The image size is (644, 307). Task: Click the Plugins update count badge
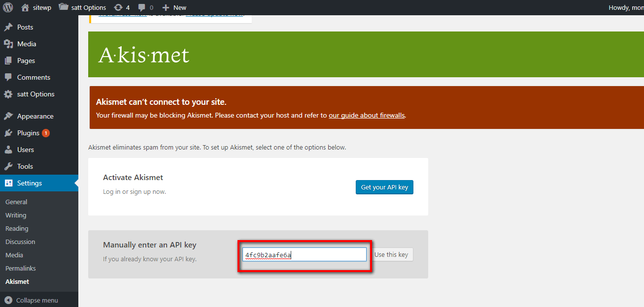(46, 133)
